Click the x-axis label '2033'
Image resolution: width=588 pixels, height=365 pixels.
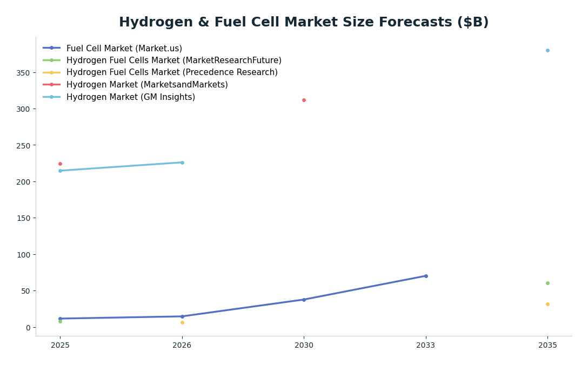(426, 345)
